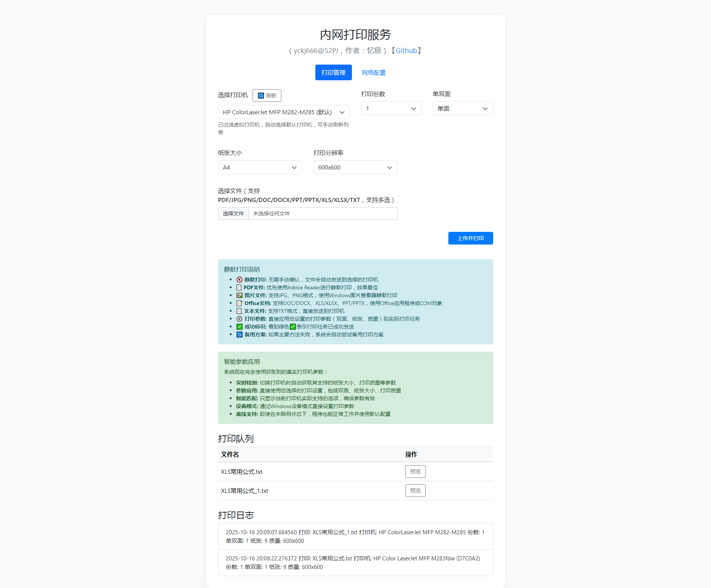Click the gear icon next to 打印参数
Image resolution: width=711 pixels, height=588 pixels.
239,319
